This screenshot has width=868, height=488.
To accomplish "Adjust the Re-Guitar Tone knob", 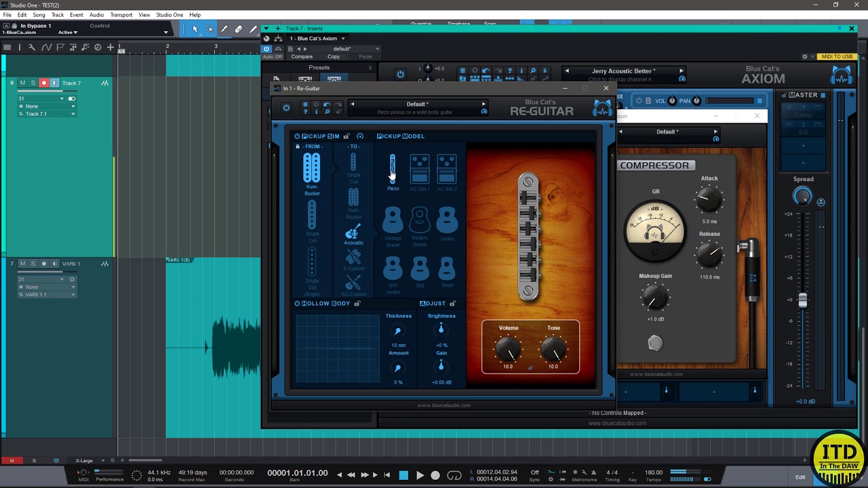I will [554, 350].
